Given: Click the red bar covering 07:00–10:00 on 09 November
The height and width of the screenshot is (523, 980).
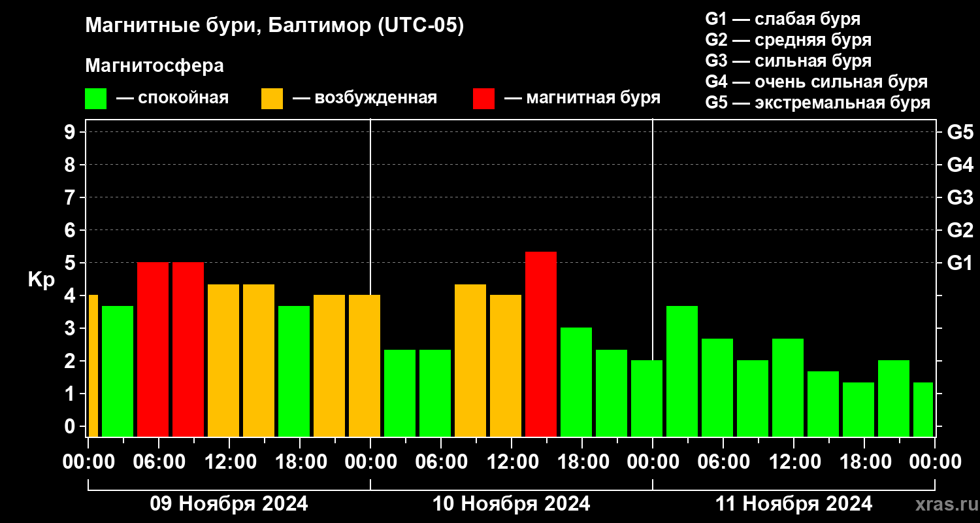Looking at the screenshot, I should click(188, 350).
